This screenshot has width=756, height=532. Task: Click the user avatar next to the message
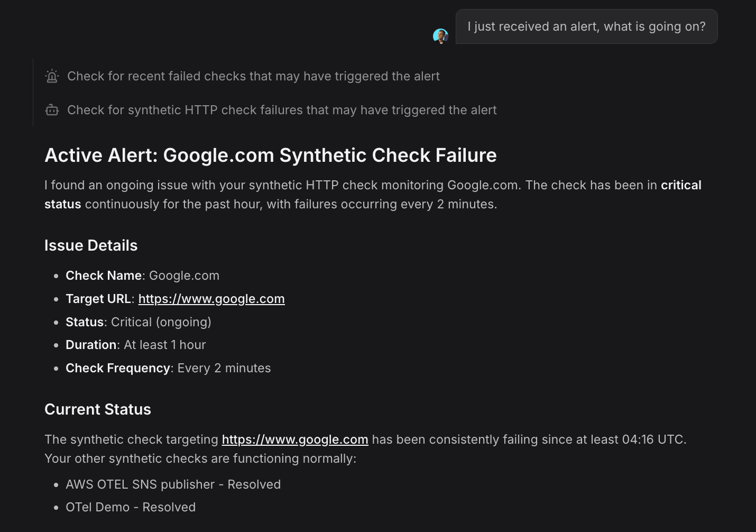(440, 36)
